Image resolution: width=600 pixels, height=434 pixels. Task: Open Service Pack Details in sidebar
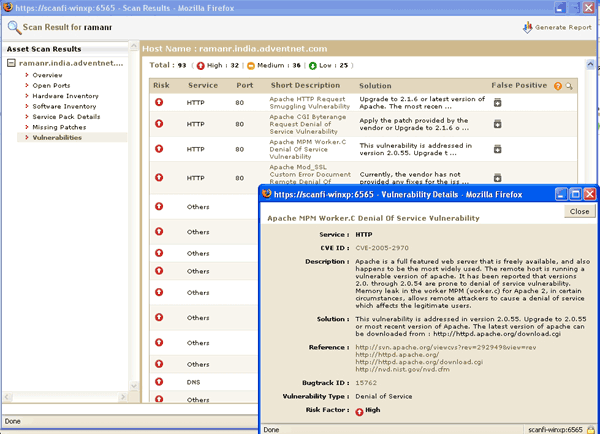click(66, 117)
